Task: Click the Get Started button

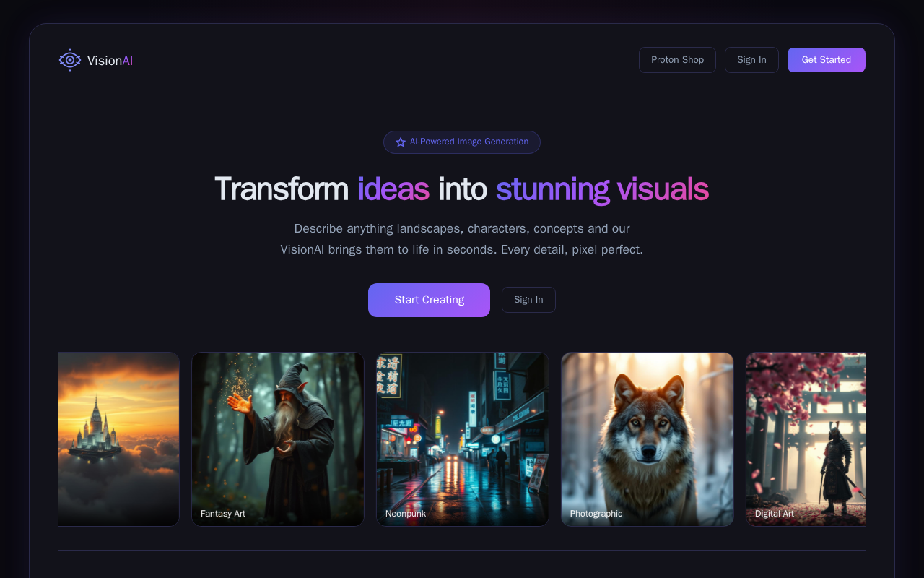Action: pos(827,60)
